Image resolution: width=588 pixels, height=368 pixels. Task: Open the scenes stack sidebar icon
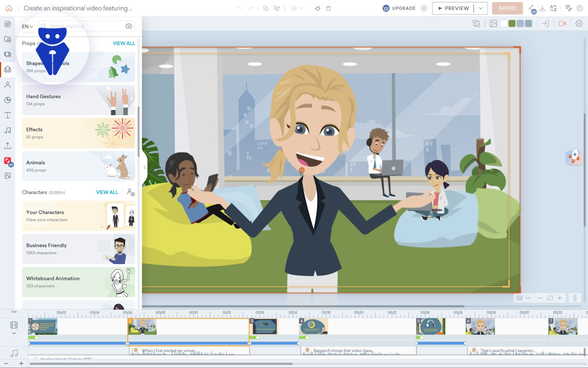click(8, 54)
